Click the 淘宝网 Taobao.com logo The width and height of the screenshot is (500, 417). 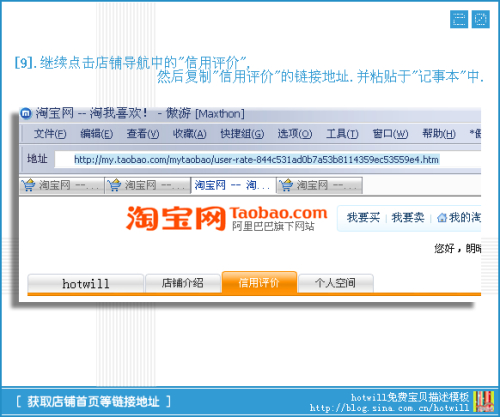pos(227,218)
